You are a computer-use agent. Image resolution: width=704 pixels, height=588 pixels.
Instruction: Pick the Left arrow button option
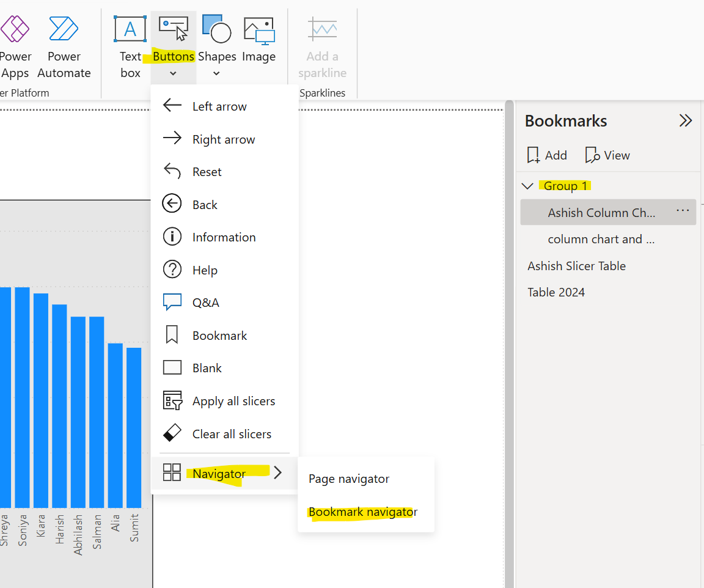pyautogui.click(x=219, y=106)
